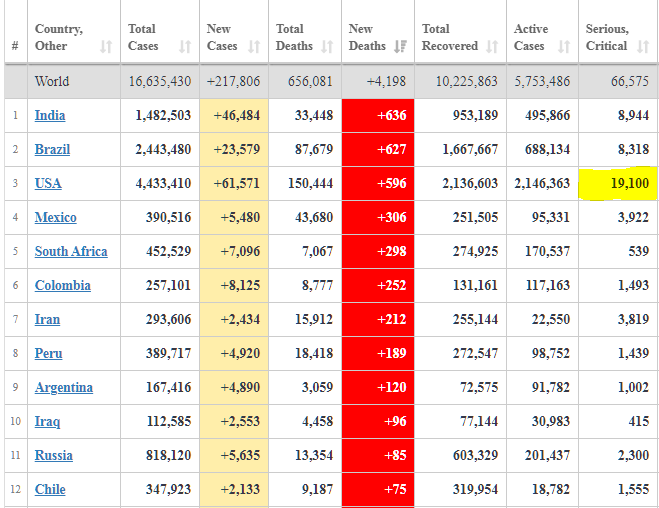
Task: Visit the Colombia country link
Action: (x=62, y=286)
